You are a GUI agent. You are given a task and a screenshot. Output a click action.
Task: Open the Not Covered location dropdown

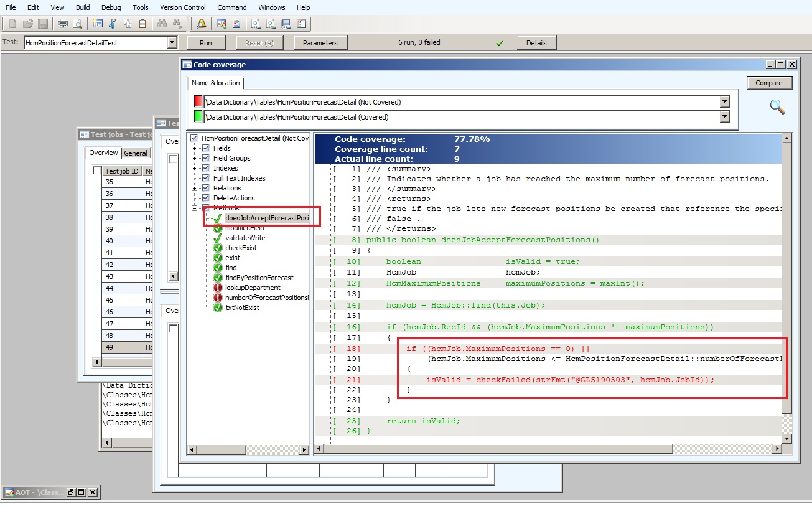click(724, 101)
